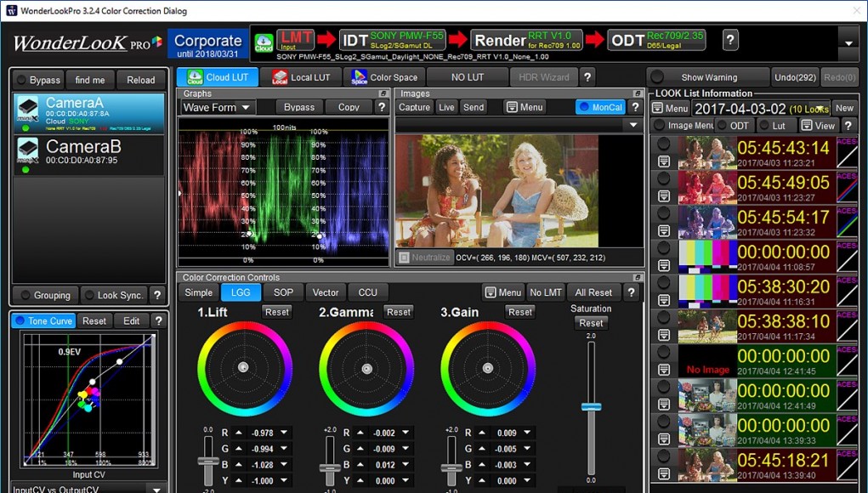Click the find me button

89,80
